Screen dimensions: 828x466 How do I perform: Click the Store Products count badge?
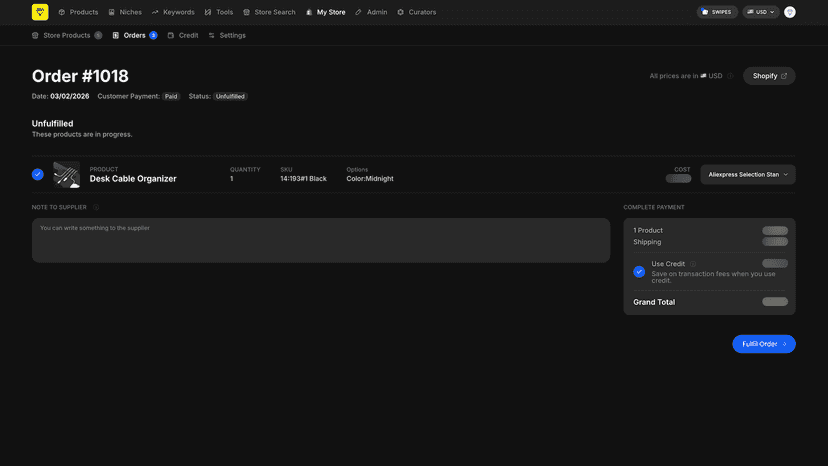98,35
